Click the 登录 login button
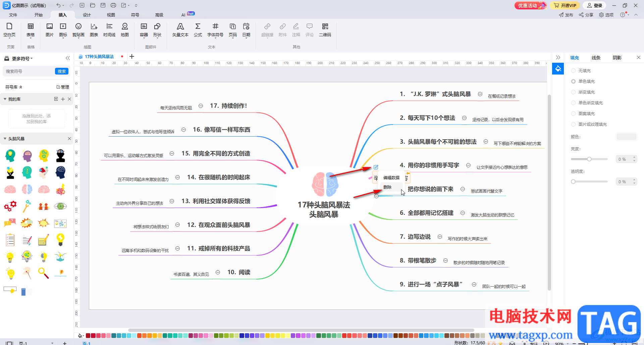 click(595, 5)
